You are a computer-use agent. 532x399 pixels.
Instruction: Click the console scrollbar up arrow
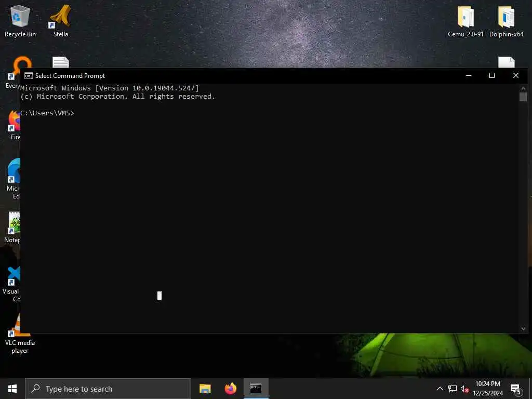click(523, 89)
